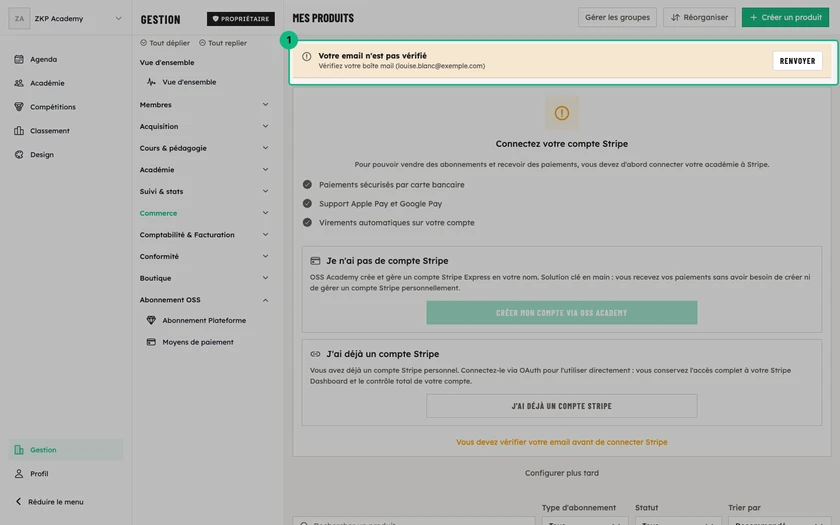Click the Design palette icon
This screenshot has height=525, width=840.
coord(19,154)
